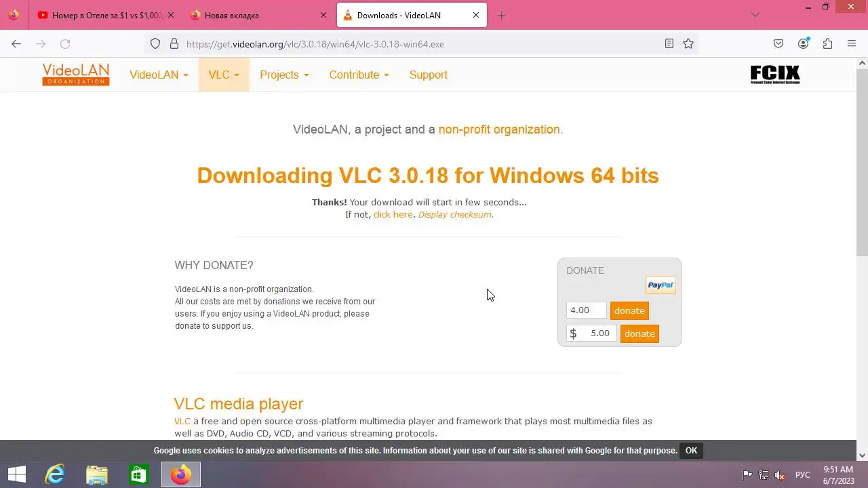The image size is (868, 488).
Task: Click the reload page icon
Action: (65, 43)
